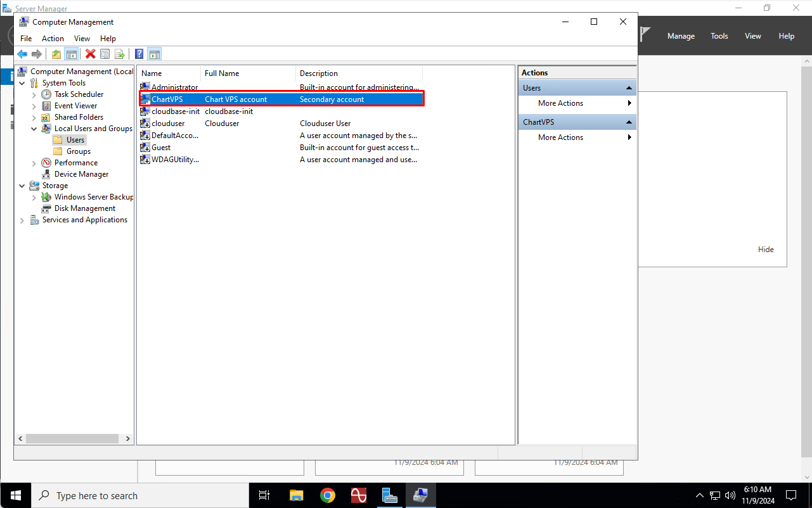Open Properties via the toolbar icon
812x508 pixels.
click(105, 54)
